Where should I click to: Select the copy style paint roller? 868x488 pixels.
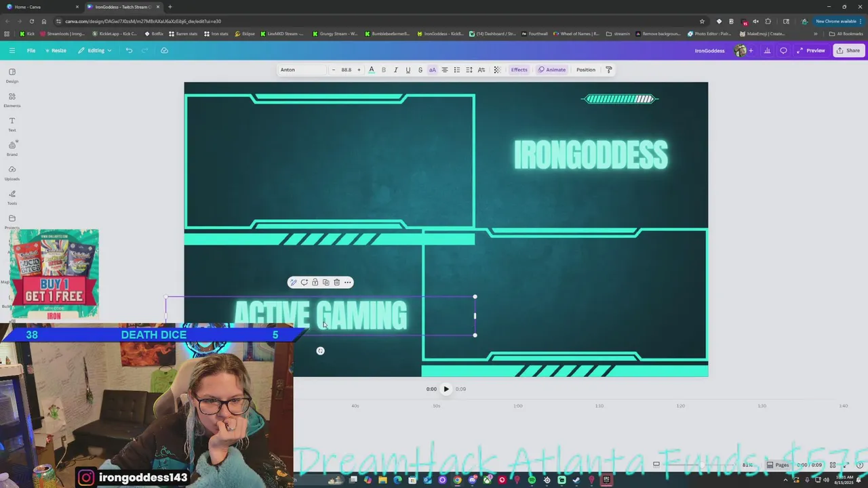[x=608, y=70]
